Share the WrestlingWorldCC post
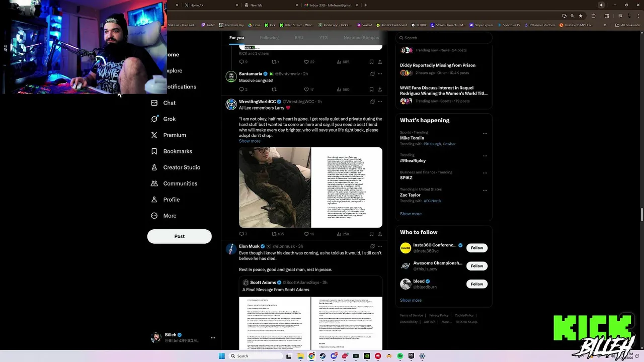This screenshot has width=644, height=362. pos(380,234)
